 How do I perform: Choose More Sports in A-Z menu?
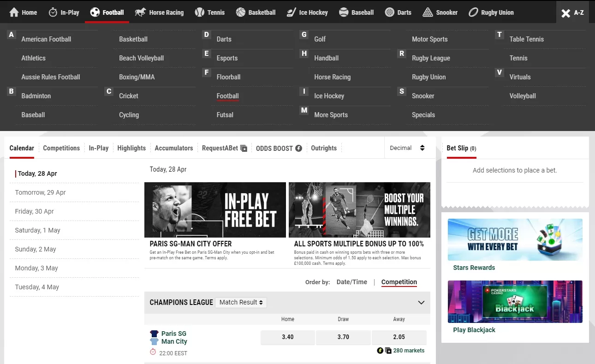tap(331, 115)
